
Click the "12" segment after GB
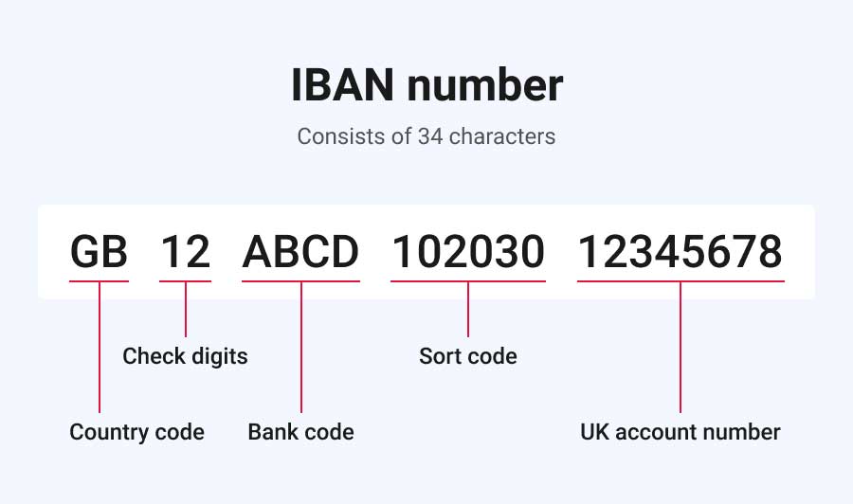click(185, 253)
